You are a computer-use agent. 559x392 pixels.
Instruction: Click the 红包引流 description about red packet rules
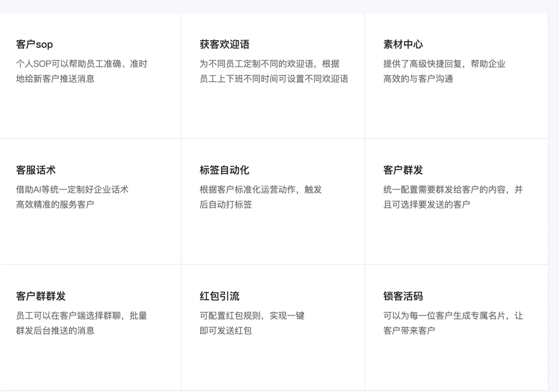click(252, 323)
